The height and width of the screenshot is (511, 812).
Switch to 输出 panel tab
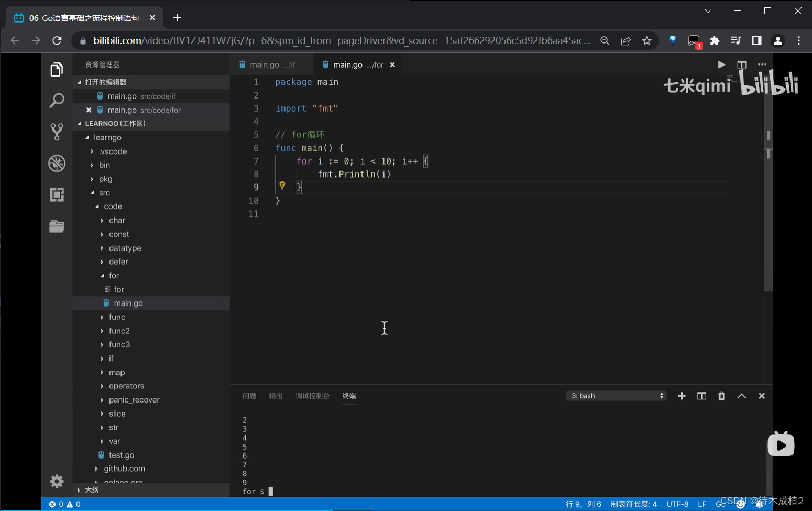click(x=276, y=396)
